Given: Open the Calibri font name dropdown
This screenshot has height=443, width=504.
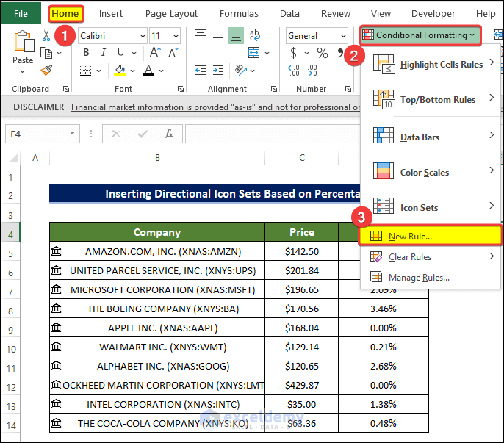Looking at the screenshot, I should pos(142,35).
